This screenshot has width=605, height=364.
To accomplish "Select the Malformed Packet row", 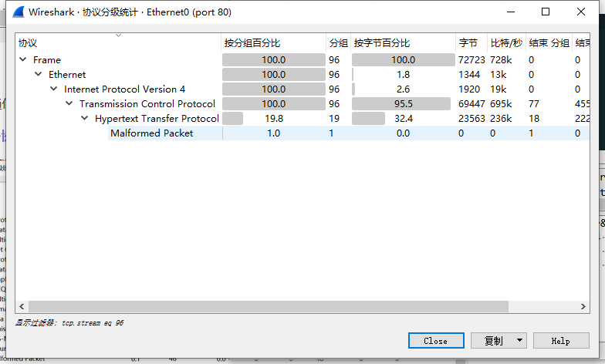I will (x=302, y=133).
